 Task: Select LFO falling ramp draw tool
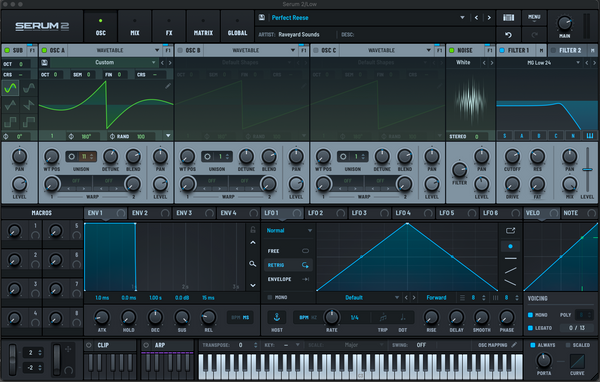[x=510, y=283]
